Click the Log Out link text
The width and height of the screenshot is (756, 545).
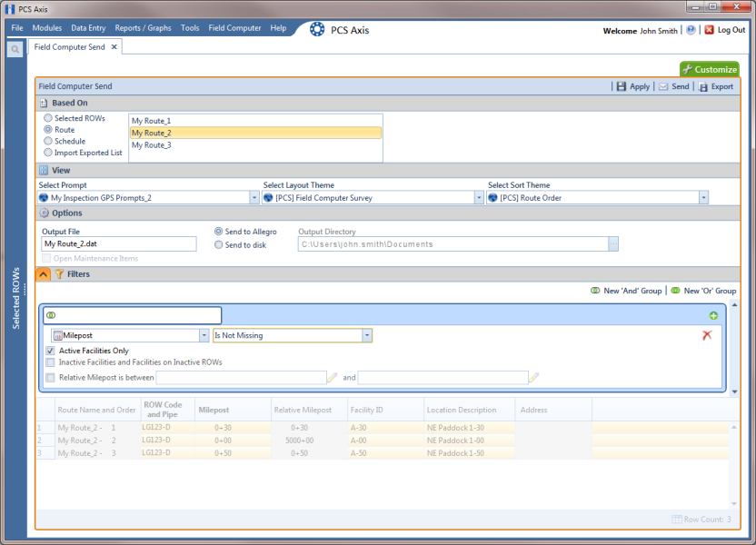point(731,30)
